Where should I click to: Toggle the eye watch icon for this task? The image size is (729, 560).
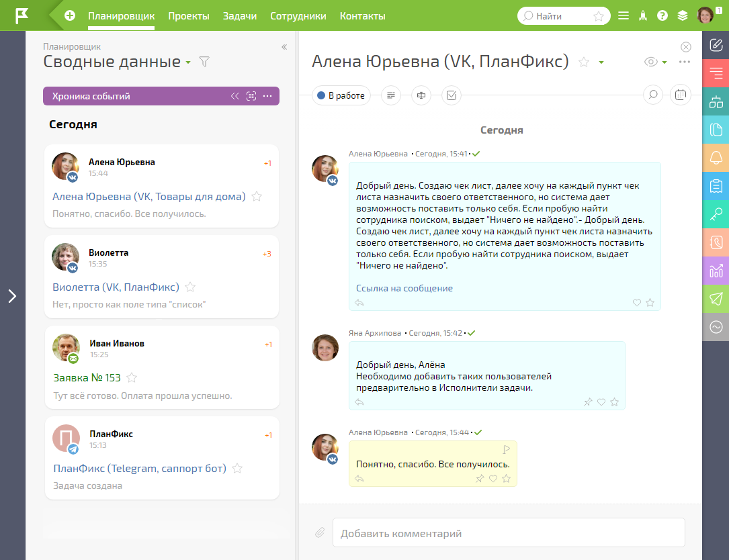(651, 62)
